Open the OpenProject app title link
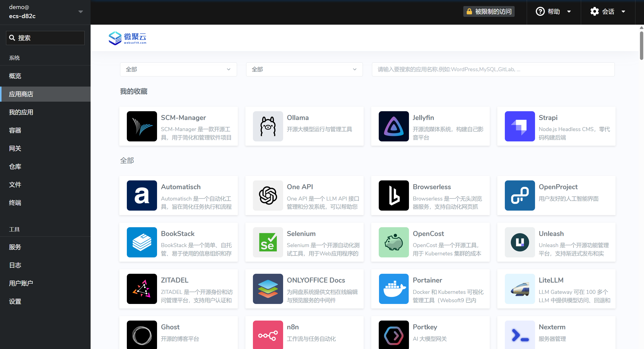The width and height of the screenshot is (644, 349). click(x=558, y=187)
